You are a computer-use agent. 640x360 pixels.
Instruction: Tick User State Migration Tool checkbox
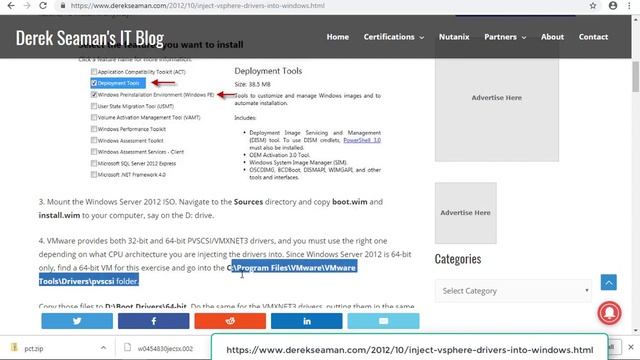[x=94, y=106]
